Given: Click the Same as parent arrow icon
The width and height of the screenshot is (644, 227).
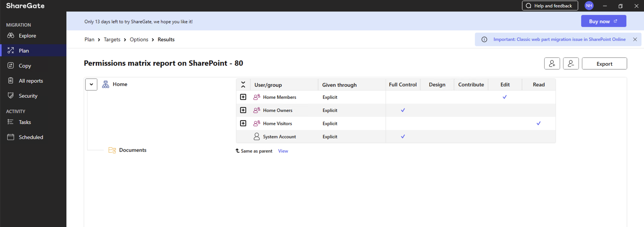Looking at the screenshot, I should 237,151.
